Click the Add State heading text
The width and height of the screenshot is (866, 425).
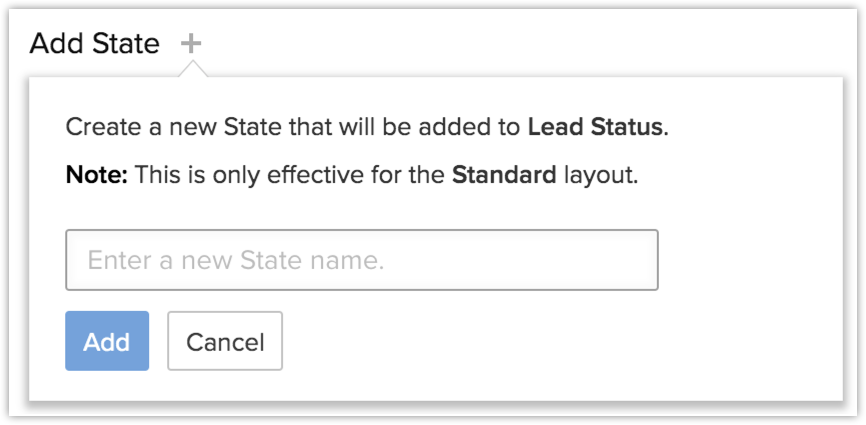[x=94, y=44]
